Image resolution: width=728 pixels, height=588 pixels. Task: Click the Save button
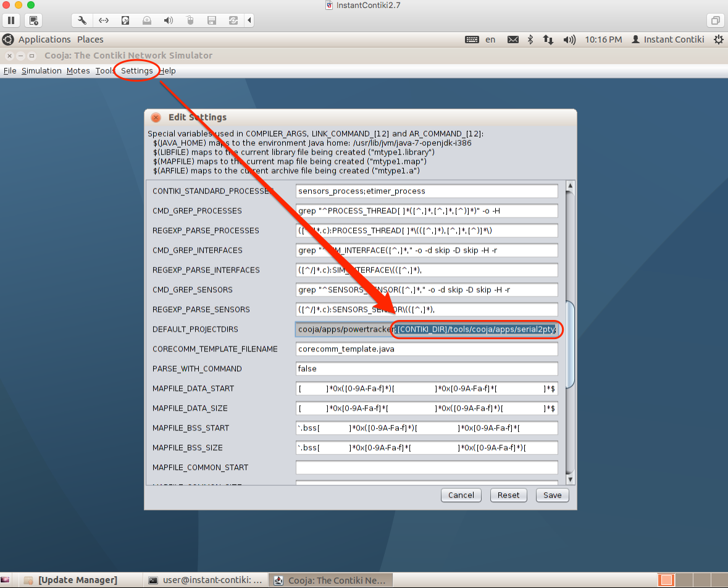[x=552, y=495]
